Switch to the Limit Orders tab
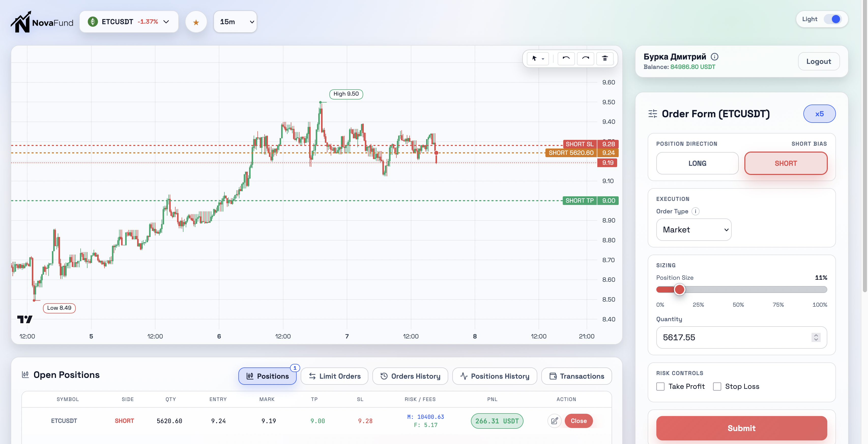 pos(335,376)
